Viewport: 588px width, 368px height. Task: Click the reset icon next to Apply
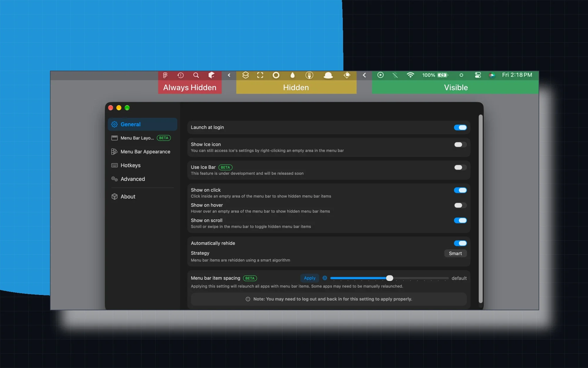click(325, 278)
